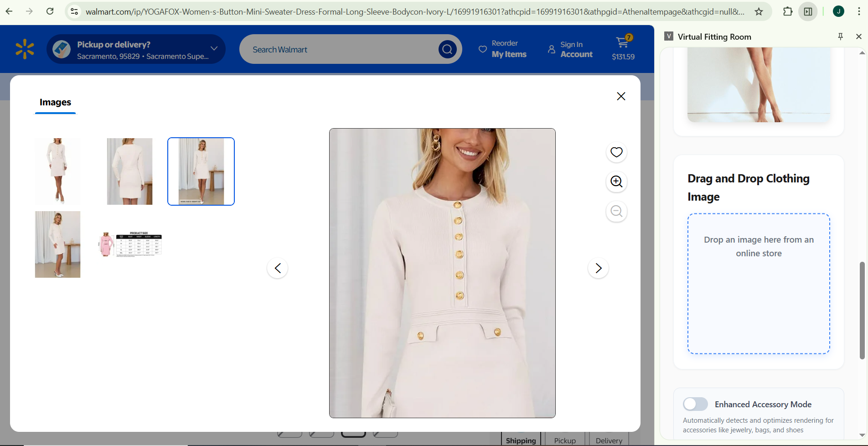Pin the Virtual Fitting Room panel

841,36
